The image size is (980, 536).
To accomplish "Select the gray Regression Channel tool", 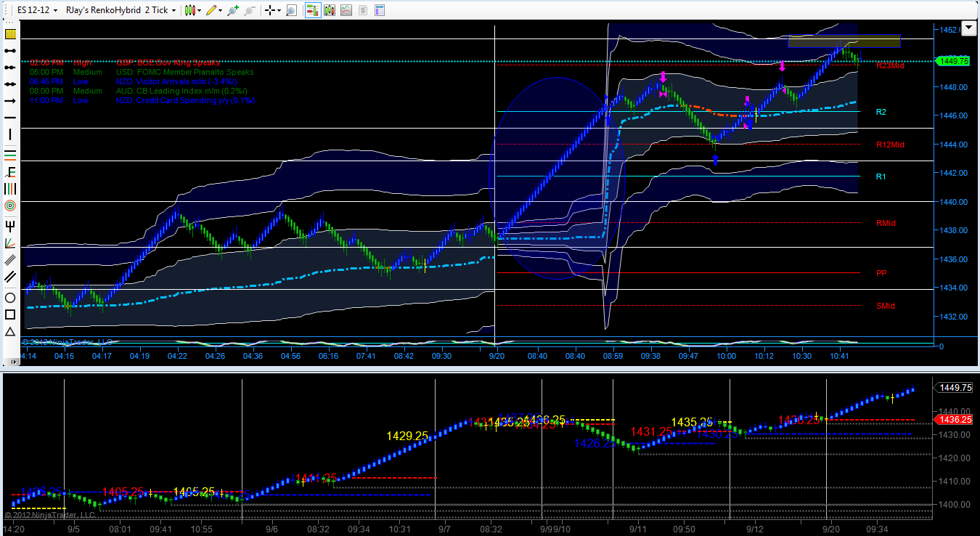I will (x=10, y=260).
